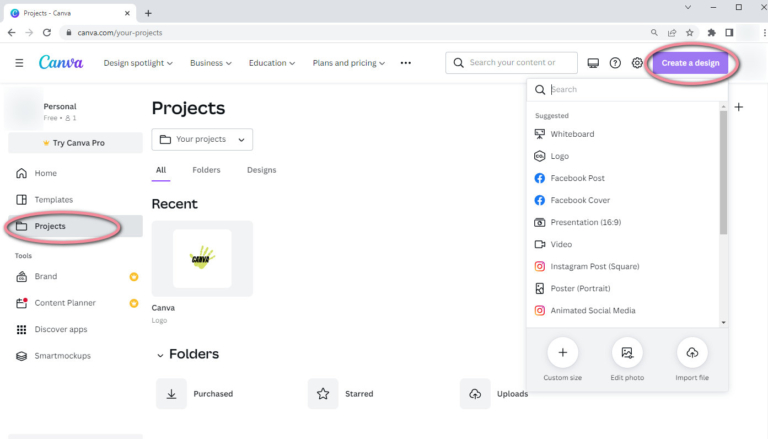Image resolution: width=768 pixels, height=439 pixels.
Task: Click the Edit photo icon
Action: tap(626, 353)
